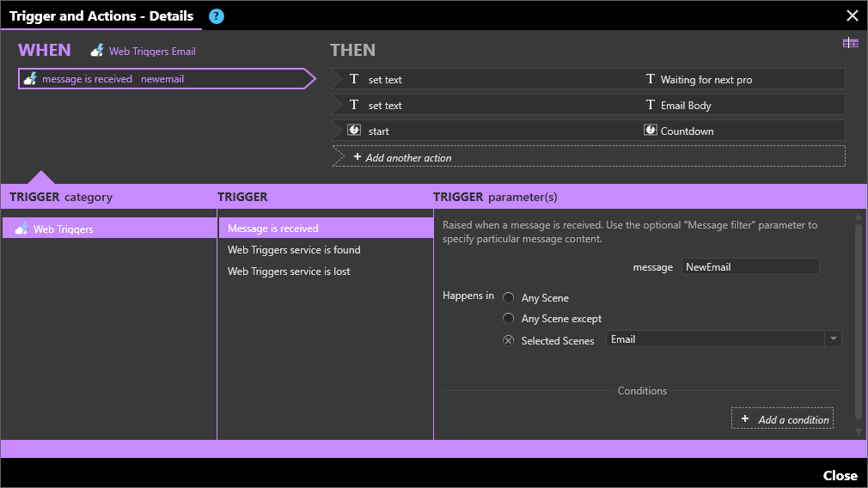Click the NewEmail message input field
Image resolution: width=868 pixels, height=488 pixels.
coord(750,266)
